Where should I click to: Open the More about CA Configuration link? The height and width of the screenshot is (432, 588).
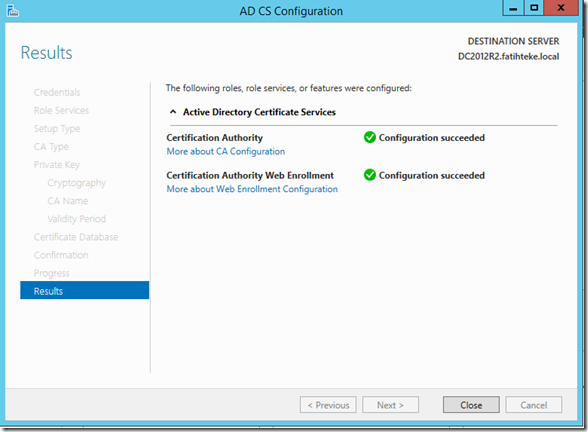point(226,152)
